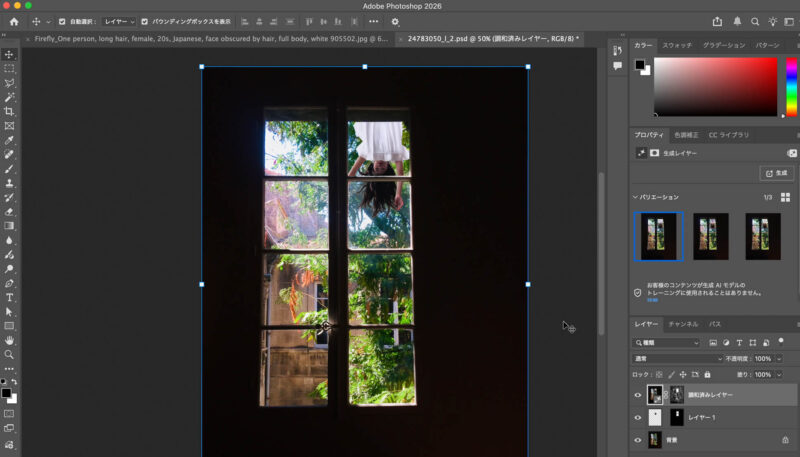Screen dimensions: 800x457
Task: Switch to the チャンネル tab
Action: [683, 324]
